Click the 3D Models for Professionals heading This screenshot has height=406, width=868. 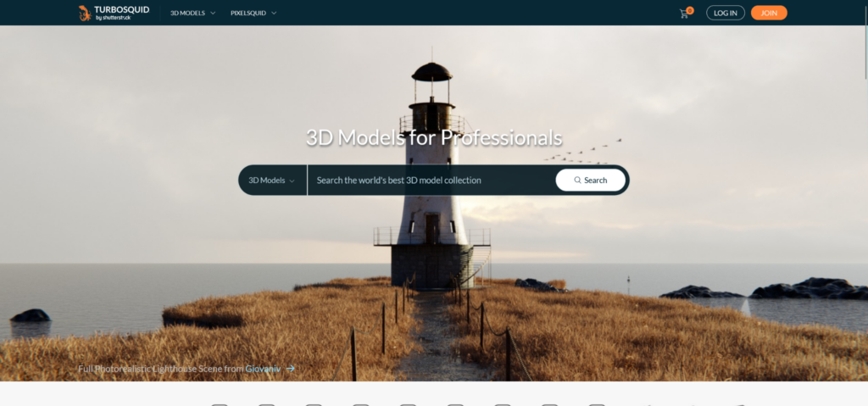pos(433,138)
